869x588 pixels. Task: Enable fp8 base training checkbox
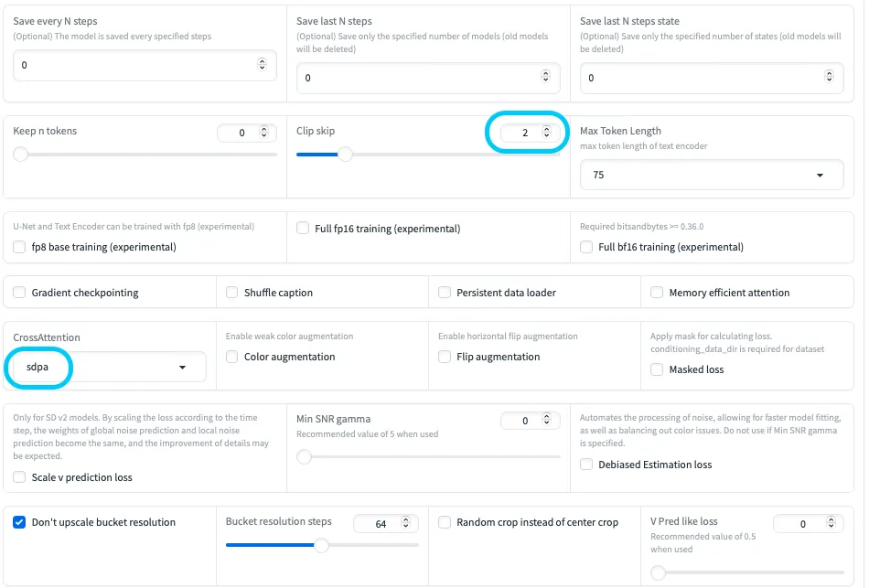pos(19,247)
